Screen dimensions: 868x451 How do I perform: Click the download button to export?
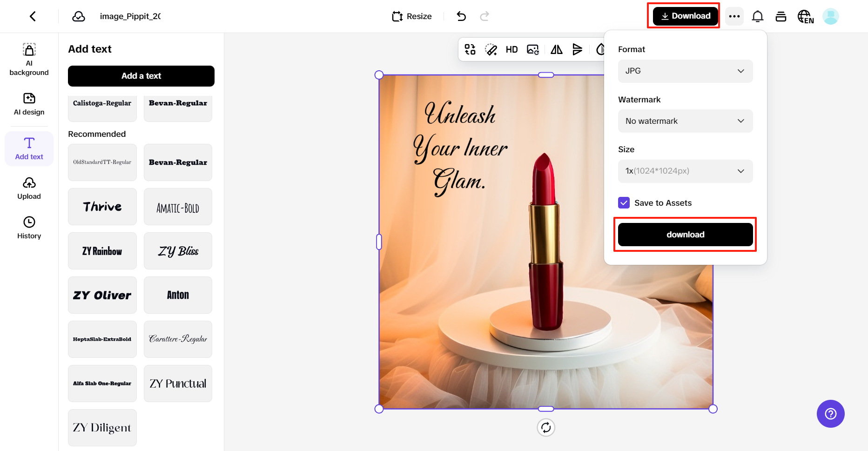tap(685, 234)
